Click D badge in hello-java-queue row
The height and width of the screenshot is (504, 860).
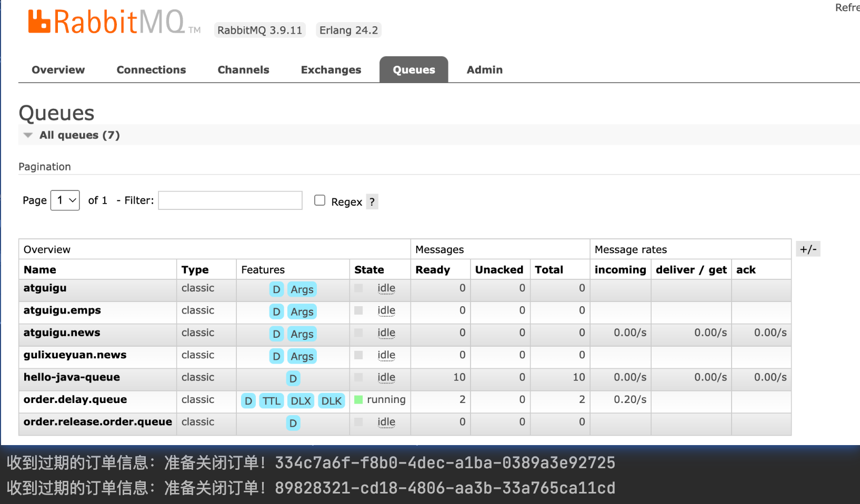click(293, 378)
